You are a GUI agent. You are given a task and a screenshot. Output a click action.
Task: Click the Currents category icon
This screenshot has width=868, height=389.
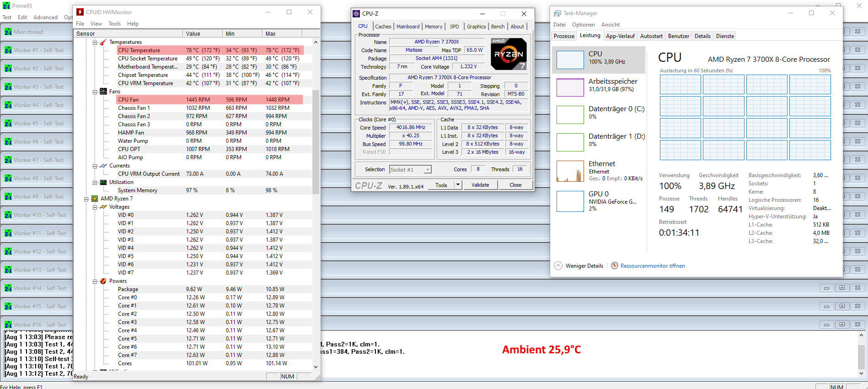(x=103, y=165)
